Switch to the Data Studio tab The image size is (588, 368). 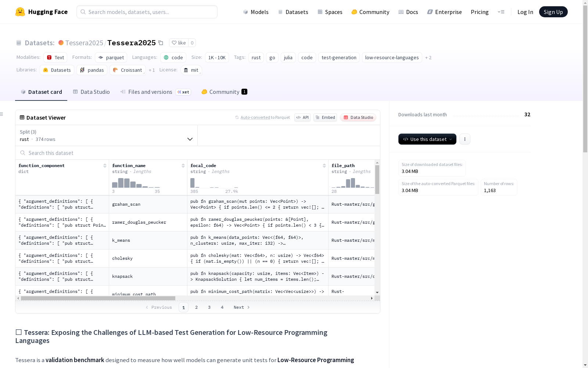(92, 92)
